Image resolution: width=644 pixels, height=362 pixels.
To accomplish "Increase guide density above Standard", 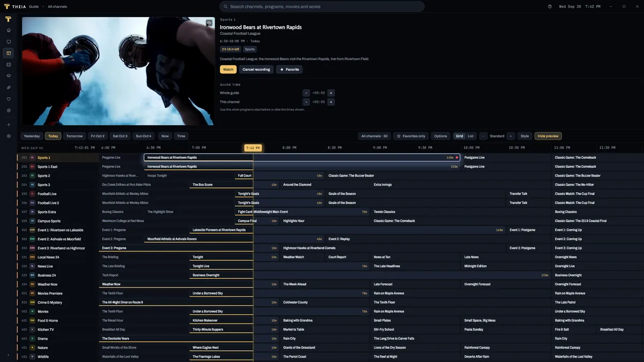I will click(x=510, y=136).
